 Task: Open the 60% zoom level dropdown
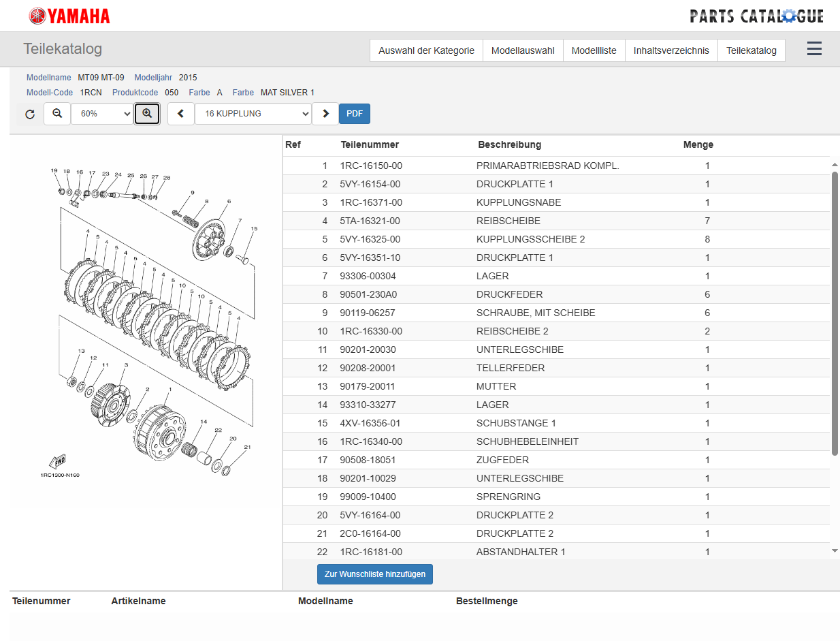point(102,114)
